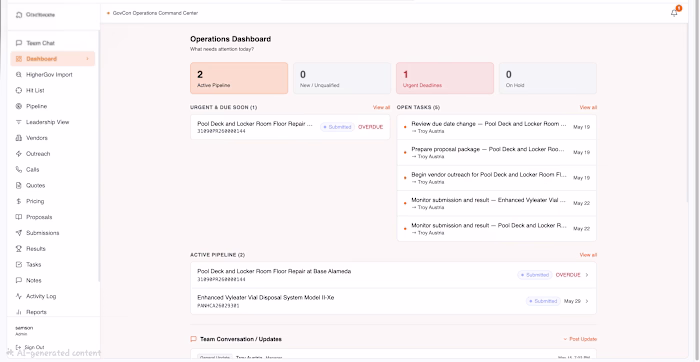
Task: Click the Pipeline sidebar icon
Action: [19, 106]
